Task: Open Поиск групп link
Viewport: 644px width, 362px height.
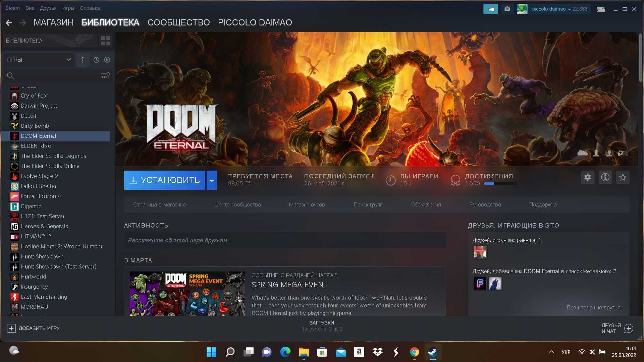Action: pyautogui.click(x=368, y=204)
